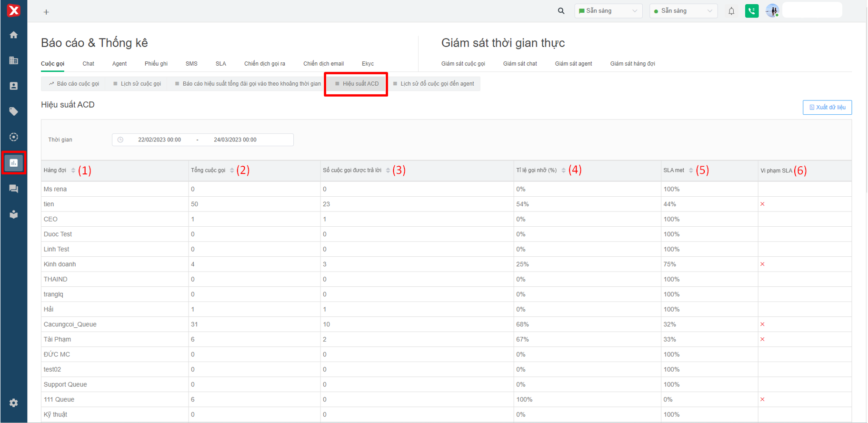
Task: Switch to the Chiến dịch email tab
Action: (323, 64)
